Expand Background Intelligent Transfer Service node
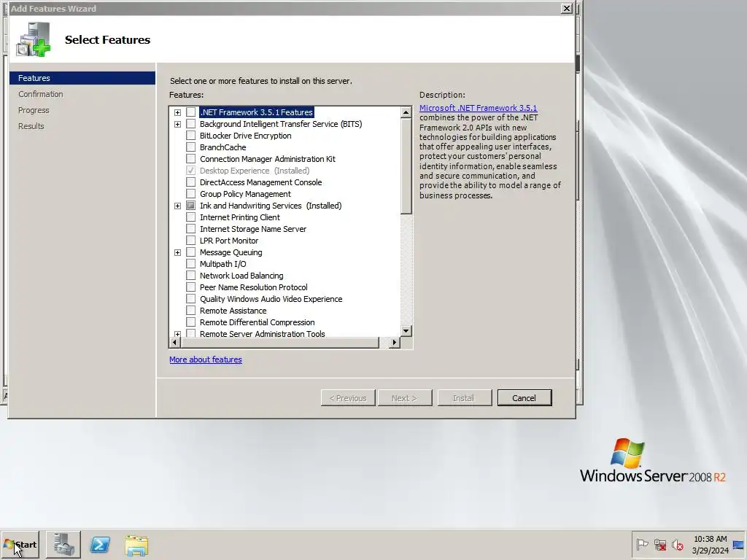This screenshot has width=747, height=560. coord(177,124)
